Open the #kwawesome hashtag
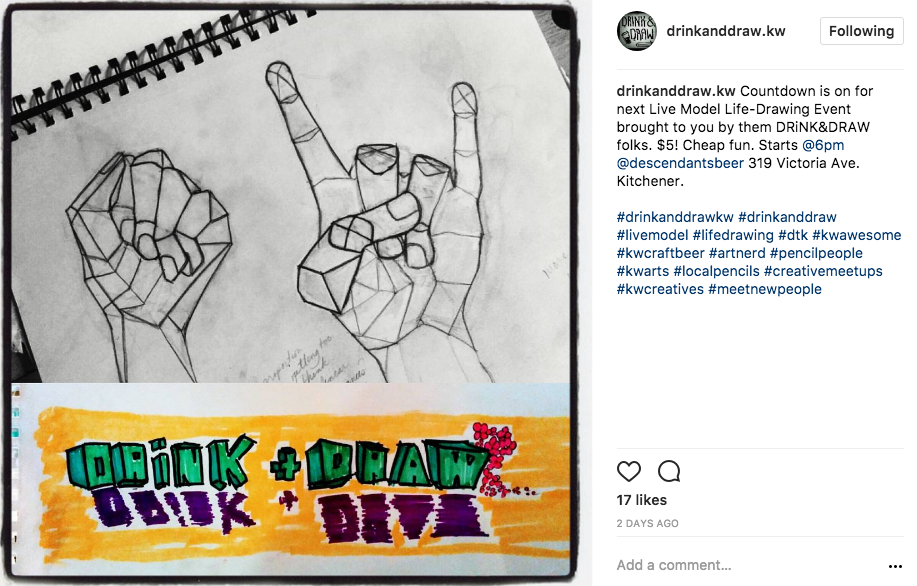The width and height of the screenshot is (917, 586). [x=857, y=236]
